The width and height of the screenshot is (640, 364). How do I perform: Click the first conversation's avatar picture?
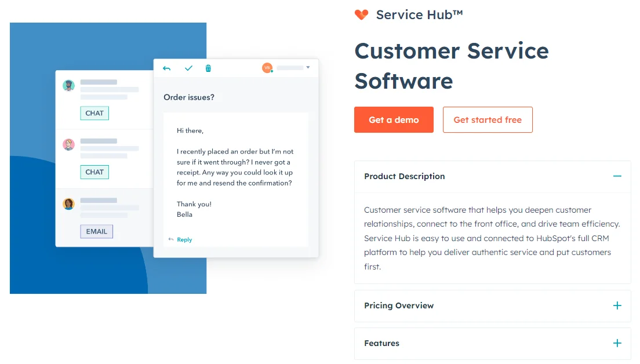tap(68, 86)
